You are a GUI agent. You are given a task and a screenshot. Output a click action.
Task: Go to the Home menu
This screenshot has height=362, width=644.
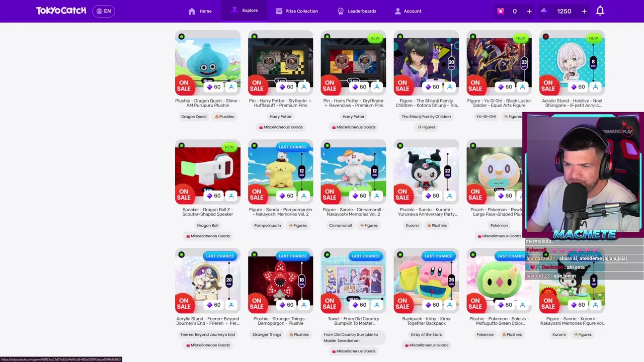pyautogui.click(x=200, y=11)
